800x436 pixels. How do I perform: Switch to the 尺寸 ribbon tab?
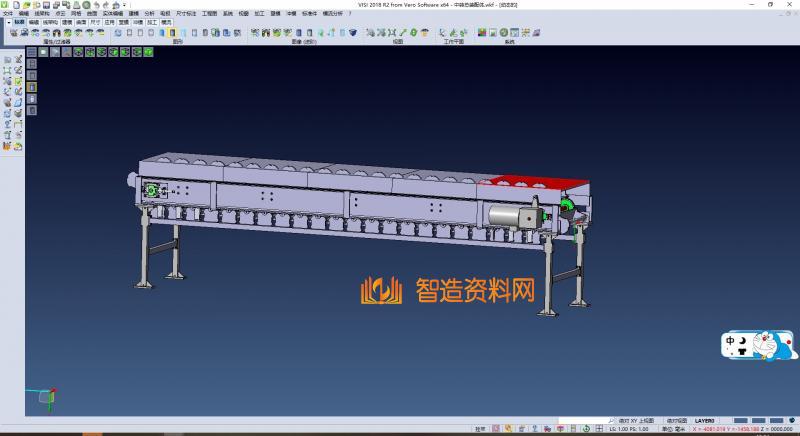point(95,22)
